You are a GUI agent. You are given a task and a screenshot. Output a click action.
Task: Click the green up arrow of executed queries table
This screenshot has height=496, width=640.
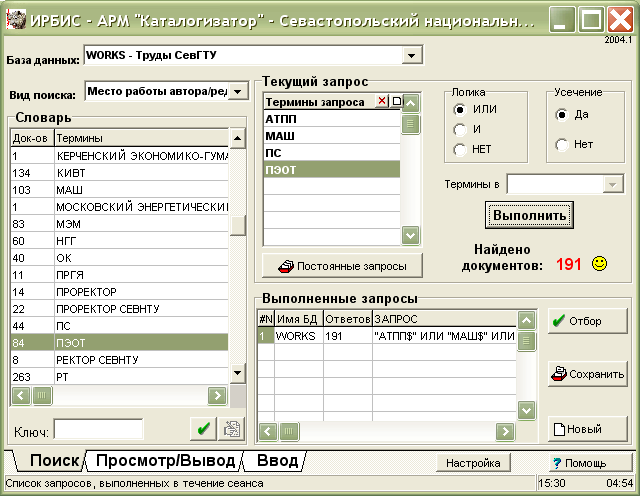pos(526,320)
